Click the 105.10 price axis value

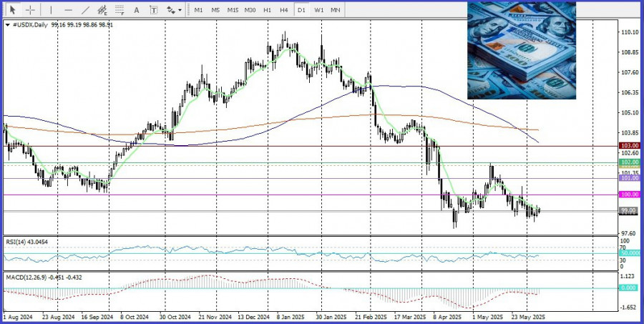click(630, 113)
